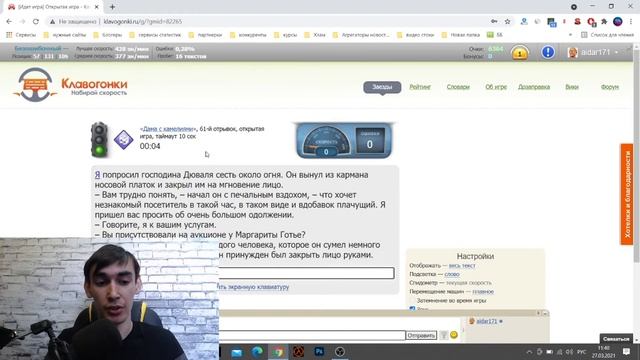Change Отображать setting весь текст
640x360 pixels.
coord(462,266)
